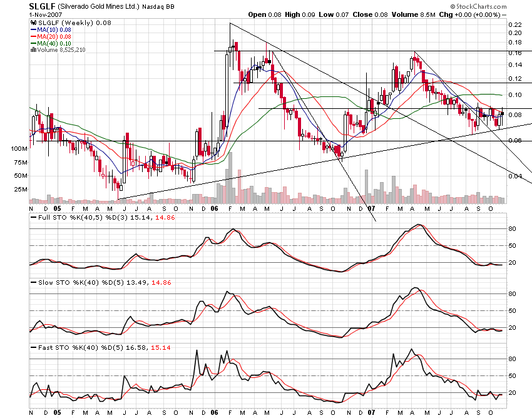Viewport: 532px width, 418px height.
Task: Click the 0.18 price axis label
Action: click(x=515, y=43)
